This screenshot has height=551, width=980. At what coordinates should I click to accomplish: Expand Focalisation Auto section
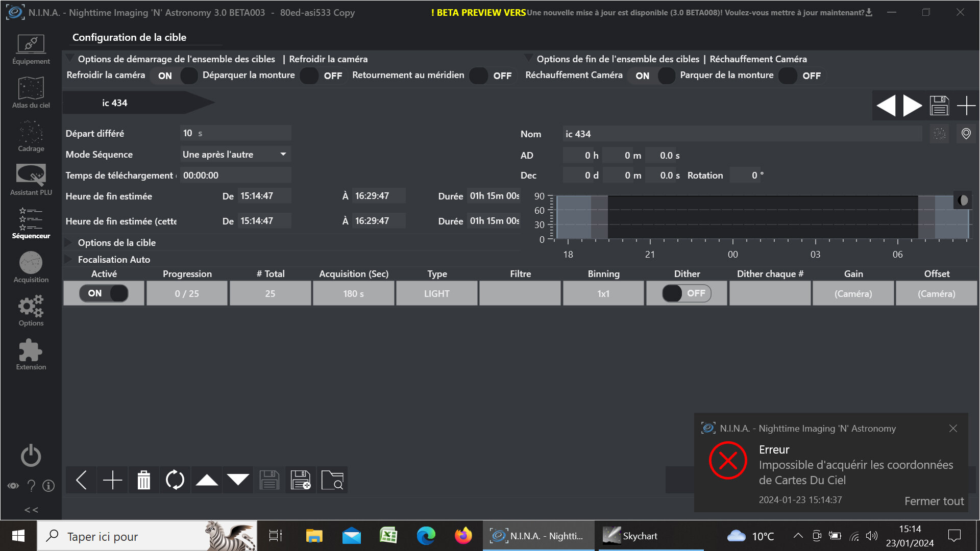coord(114,259)
